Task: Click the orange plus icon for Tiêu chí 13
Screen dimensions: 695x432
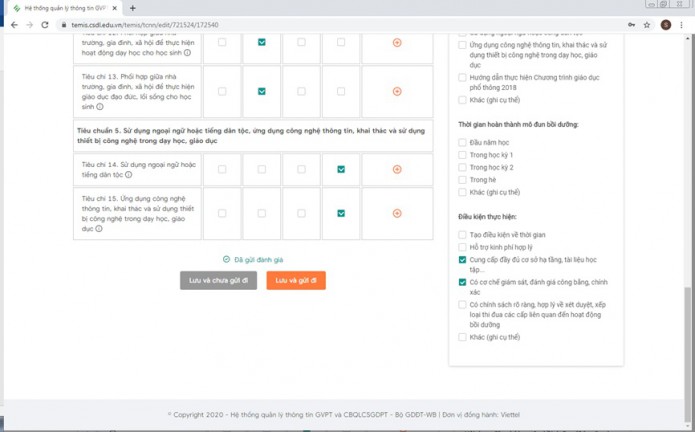Action: click(x=397, y=91)
